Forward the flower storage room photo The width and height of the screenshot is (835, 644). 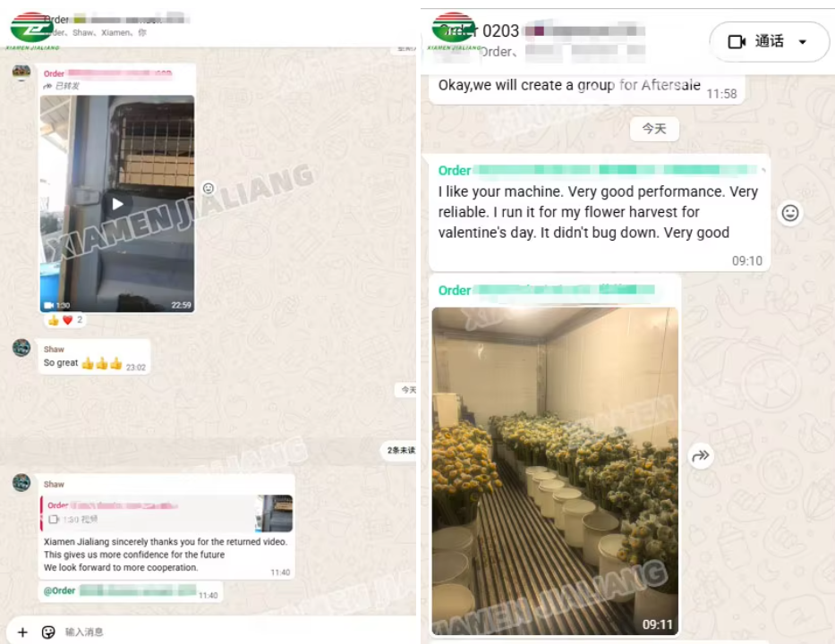coord(700,455)
